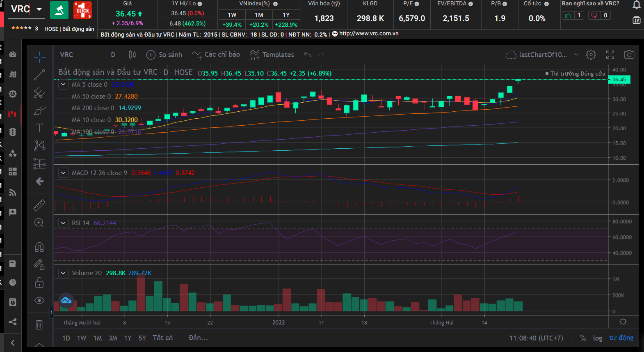Select the brush drawing tool
Image resolution: width=644 pixels, height=352 pixels.
[39, 110]
